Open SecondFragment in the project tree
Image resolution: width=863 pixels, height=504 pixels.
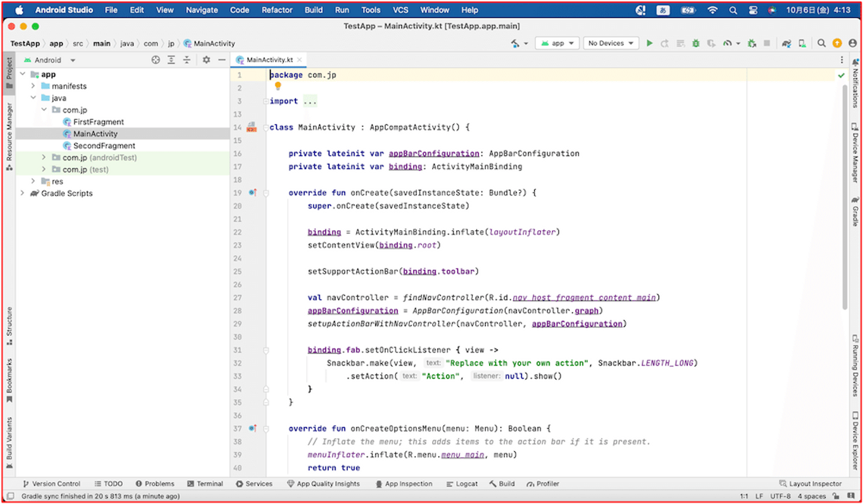click(x=104, y=146)
